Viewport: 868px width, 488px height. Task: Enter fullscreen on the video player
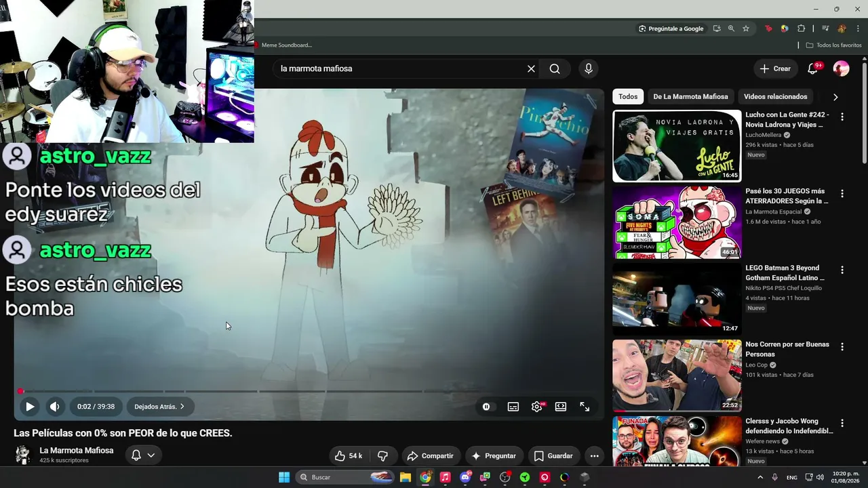click(585, 407)
